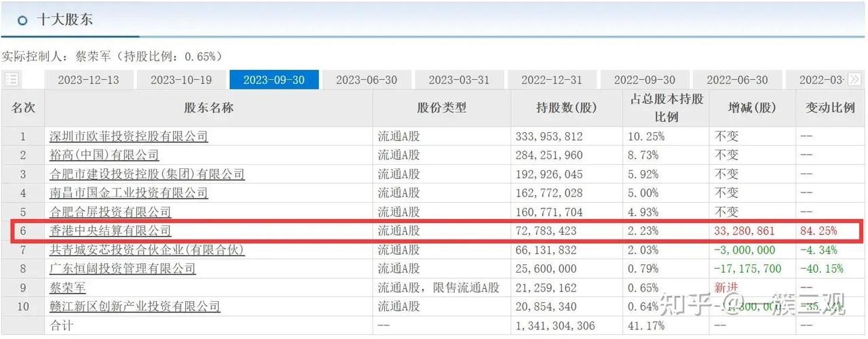Viewport: 868px width, 339px height.
Task: Click the 股东名称 column header
Action: (x=209, y=108)
